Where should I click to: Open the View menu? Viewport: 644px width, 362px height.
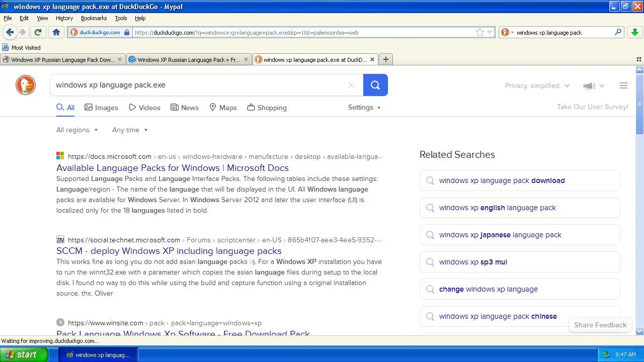click(x=42, y=18)
